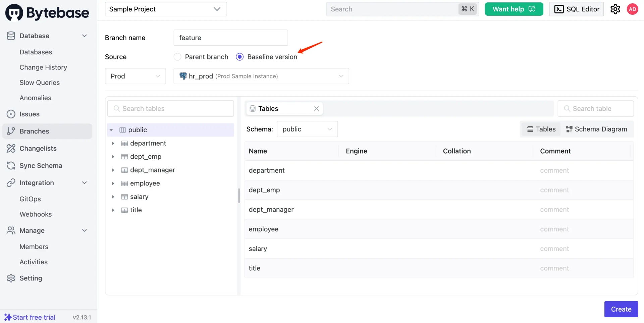Click the magnifier icon in Search tables
This screenshot has height=323, width=644.
tap(117, 109)
